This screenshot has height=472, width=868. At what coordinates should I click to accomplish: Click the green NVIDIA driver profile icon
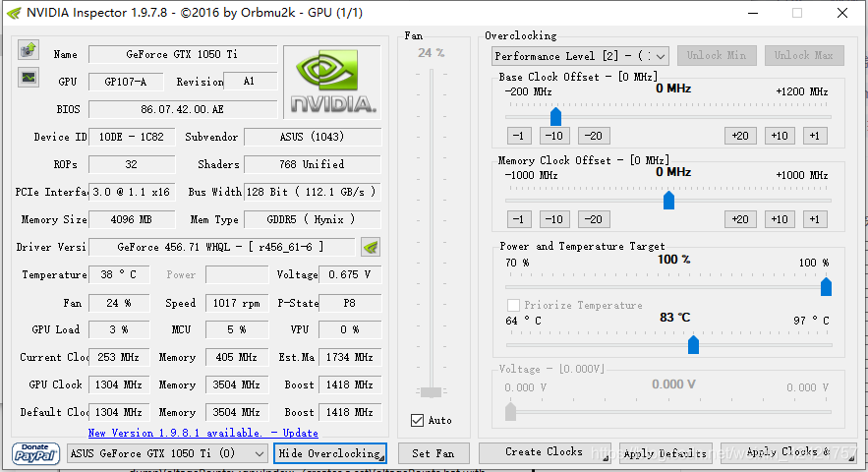[x=371, y=247]
